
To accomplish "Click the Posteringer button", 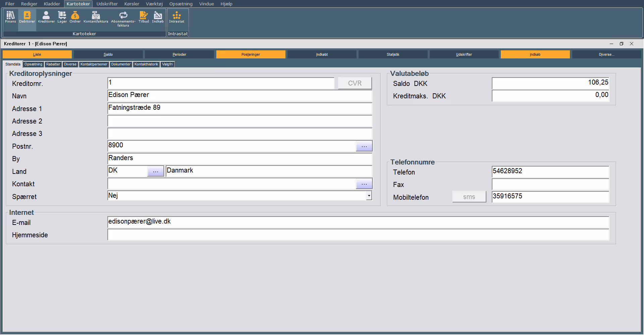I will [x=251, y=54].
